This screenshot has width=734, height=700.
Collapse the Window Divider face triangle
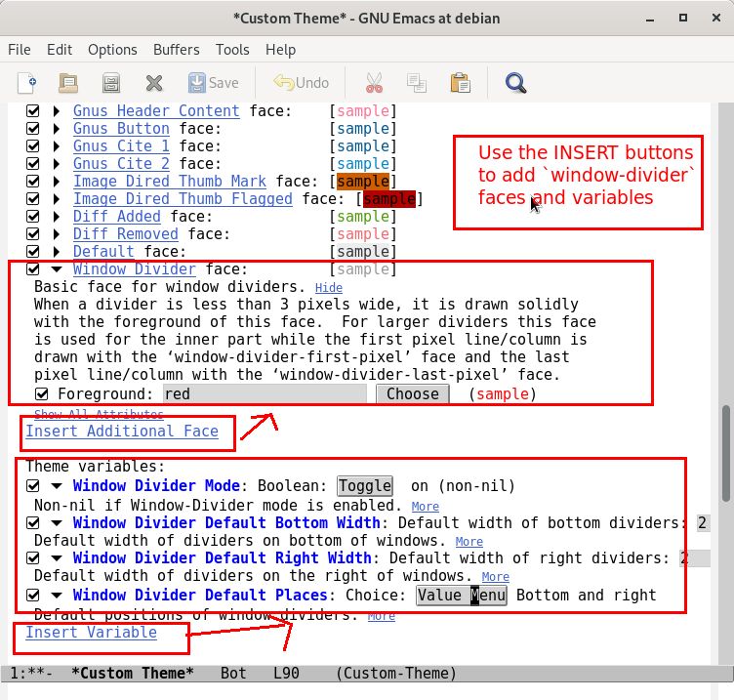[57, 269]
